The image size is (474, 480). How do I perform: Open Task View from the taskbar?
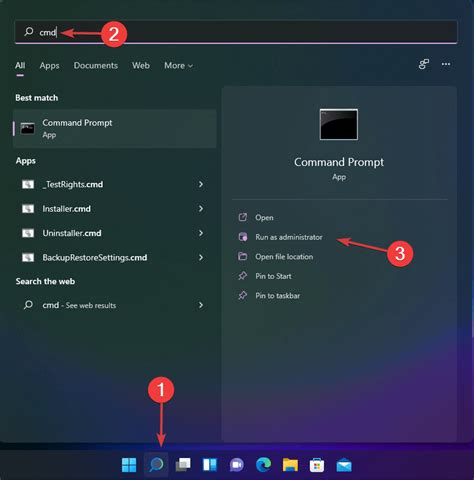(x=183, y=465)
